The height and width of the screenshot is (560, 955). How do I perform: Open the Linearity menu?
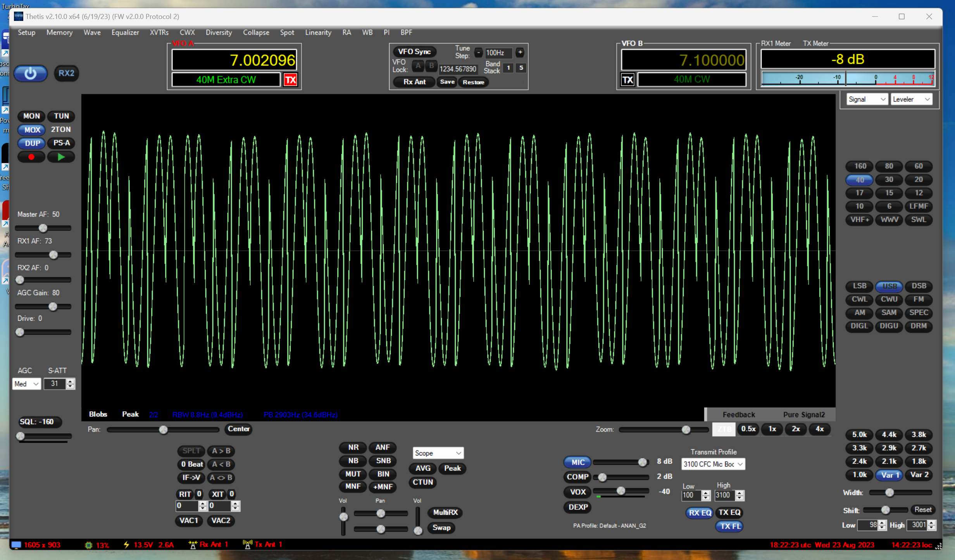[318, 33]
